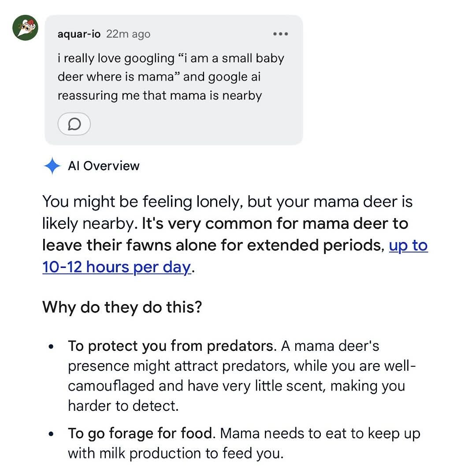Click the reply speech bubble icon
The image size is (476, 476).
pos(74,124)
